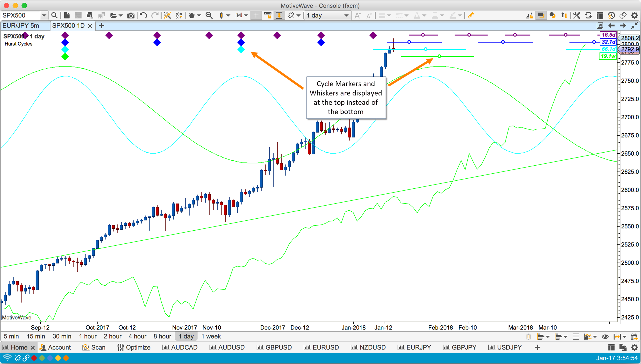Screen dimensions: 641x364
Task: Expand the open folder dropdown arrow
Action: pos(120,16)
